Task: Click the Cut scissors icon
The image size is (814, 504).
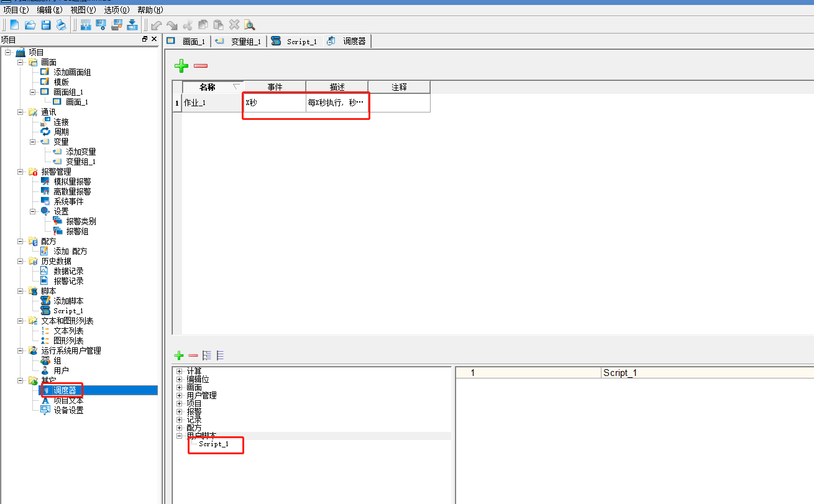Action: pyautogui.click(x=188, y=25)
